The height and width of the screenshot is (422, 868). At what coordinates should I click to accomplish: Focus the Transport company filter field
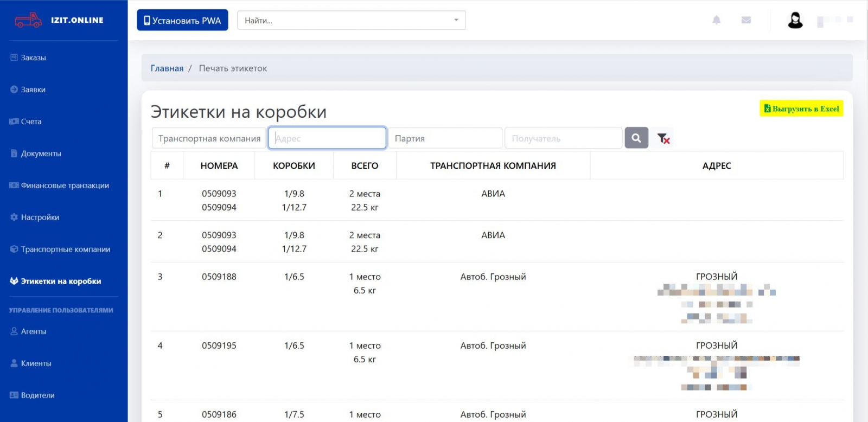tap(209, 138)
